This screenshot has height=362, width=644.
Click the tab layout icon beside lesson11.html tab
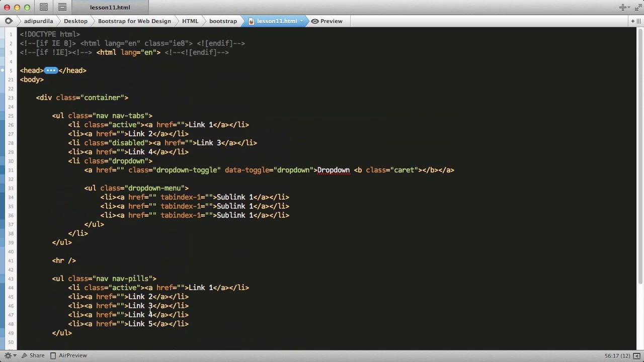pyautogui.click(x=62, y=7)
